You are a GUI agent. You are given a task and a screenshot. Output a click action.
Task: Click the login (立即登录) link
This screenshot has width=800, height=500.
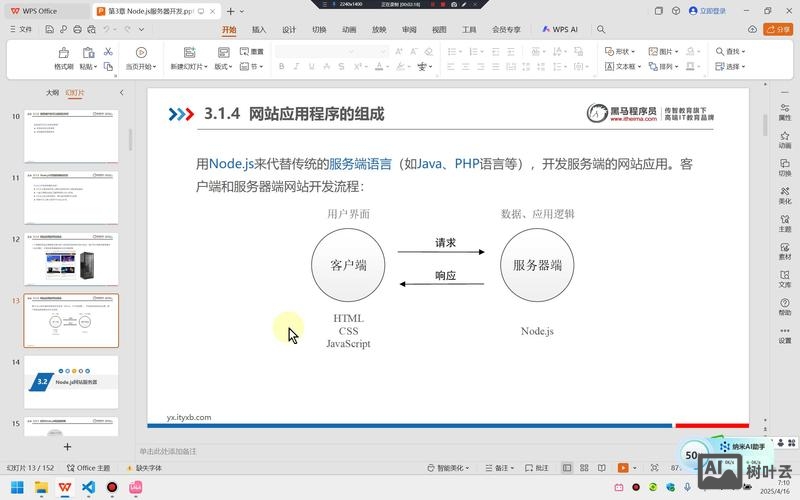pos(707,11)
